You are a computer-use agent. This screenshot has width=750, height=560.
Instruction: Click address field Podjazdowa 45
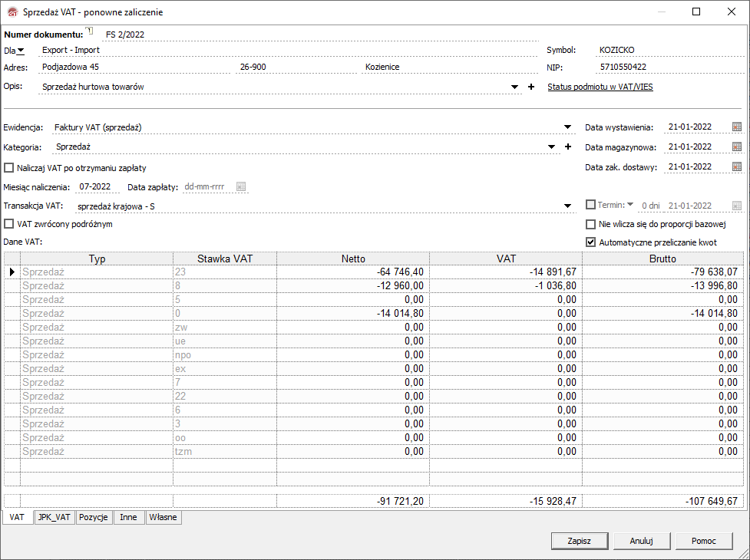[x=134, y=67]
